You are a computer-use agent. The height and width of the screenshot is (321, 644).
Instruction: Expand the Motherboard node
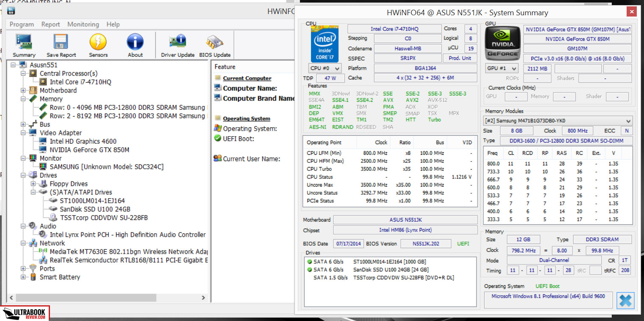23,90
